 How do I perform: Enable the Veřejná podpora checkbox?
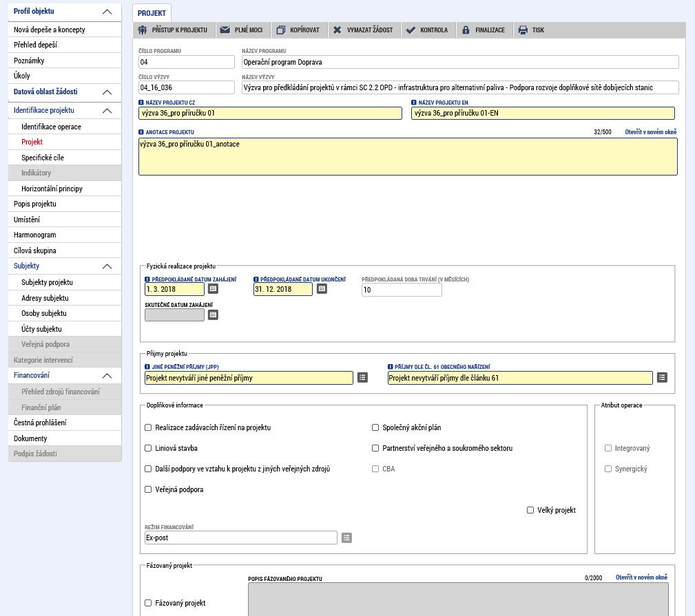[x=148, y=489]
